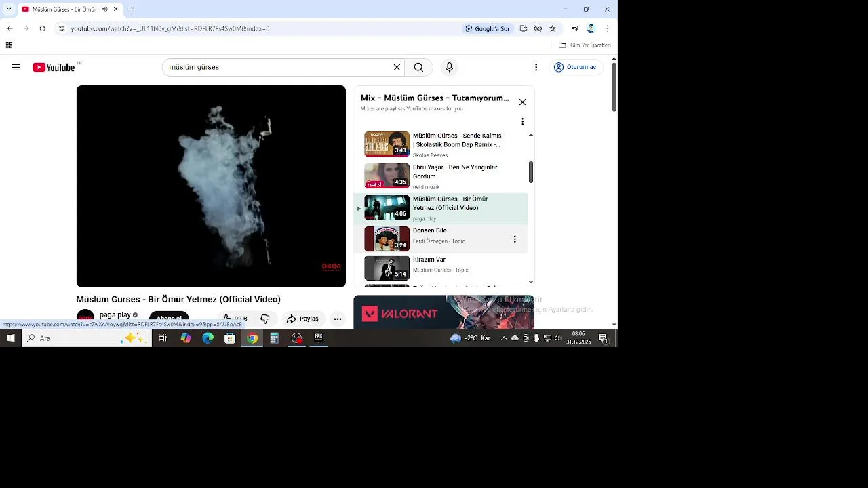Click the Oturum aç sign-in button
The image size is (868, 488).
576,67
